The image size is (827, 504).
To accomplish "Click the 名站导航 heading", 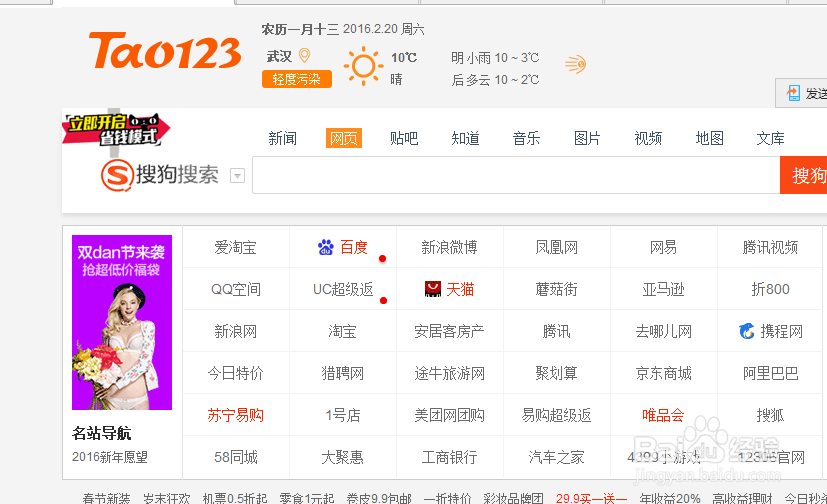I will point(102,433).
